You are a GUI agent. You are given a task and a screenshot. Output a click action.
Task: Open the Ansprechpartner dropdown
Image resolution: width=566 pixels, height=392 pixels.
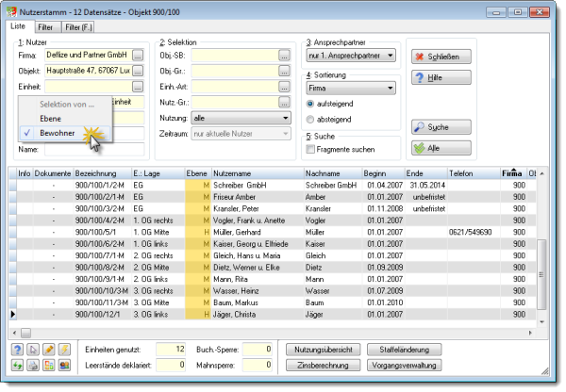coord(351,56)
